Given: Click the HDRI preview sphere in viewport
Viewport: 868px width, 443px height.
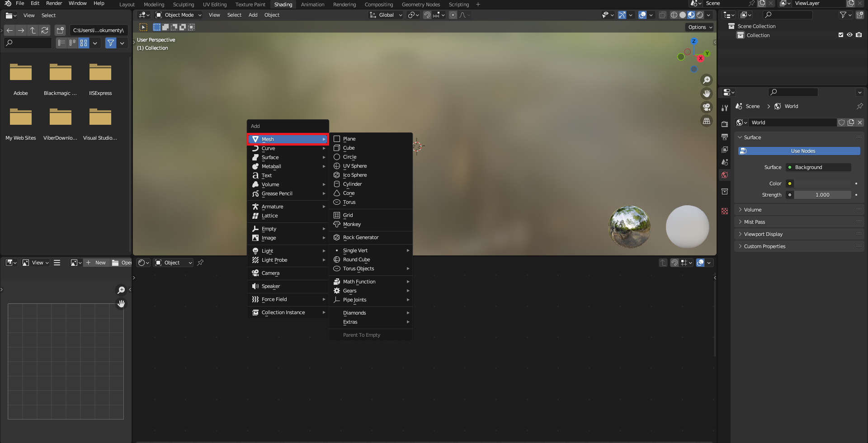Looking at the screenshot, I should (630, 226).
